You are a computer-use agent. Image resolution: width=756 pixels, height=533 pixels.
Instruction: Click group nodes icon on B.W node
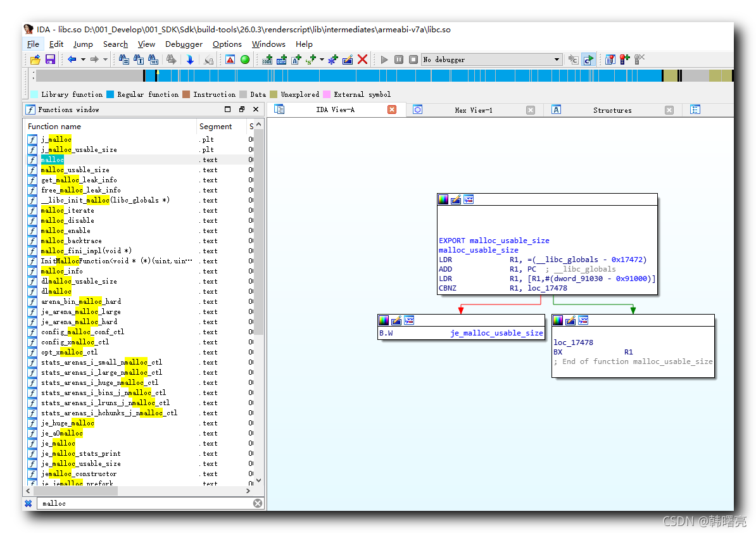coord(409,320)
